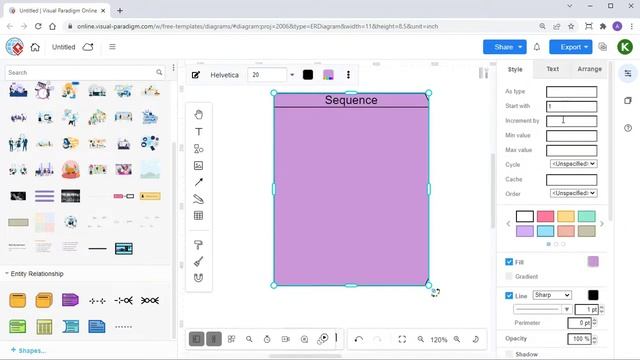Image resolution: width=640 pixels, height=360 pixels.
Task: Select the Pan hand tool
Action: pos(198,115)
